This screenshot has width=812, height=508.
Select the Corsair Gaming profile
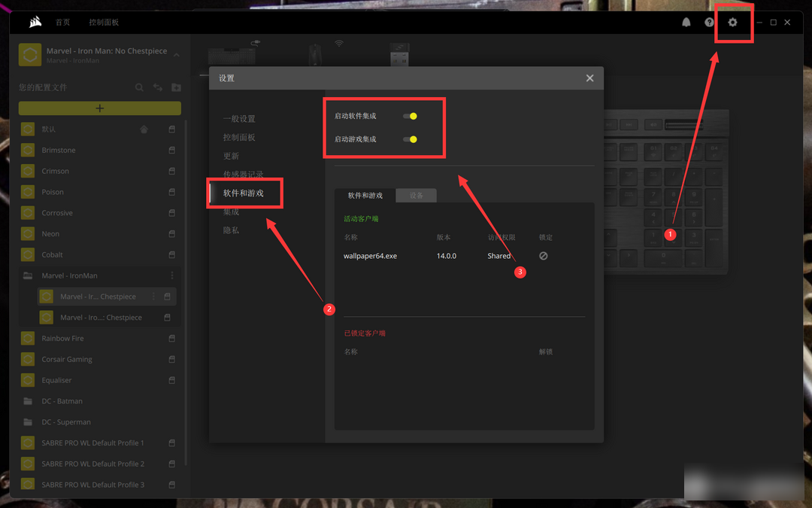pyautogui.click(x=67, y=359)
